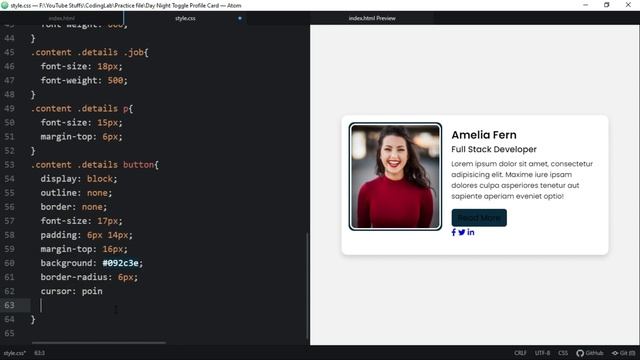Click the style.css* file name in status bar
Image resolution: width=640 pixels, height=360 pixels.
[x=14, y=353]
